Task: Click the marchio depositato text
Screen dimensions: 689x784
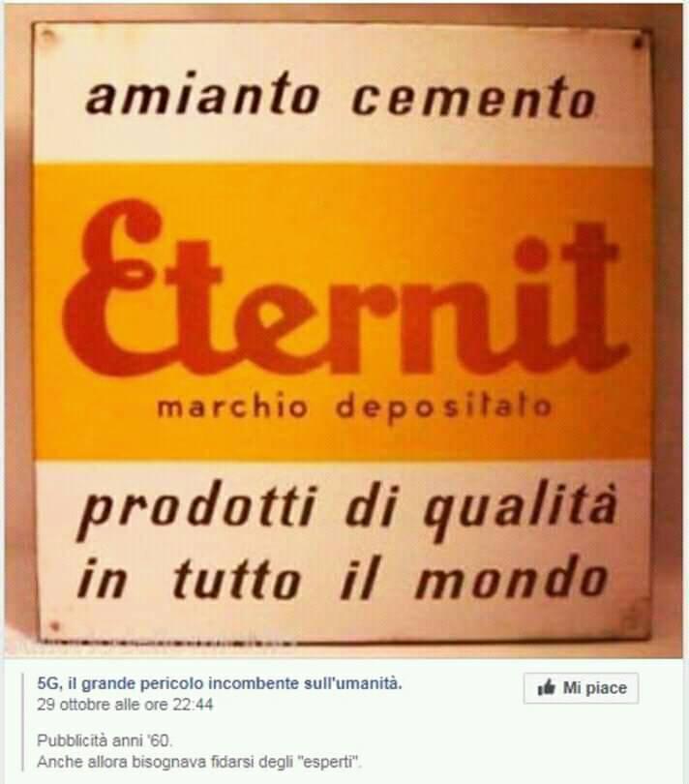Action: click(x=354, y=408)
